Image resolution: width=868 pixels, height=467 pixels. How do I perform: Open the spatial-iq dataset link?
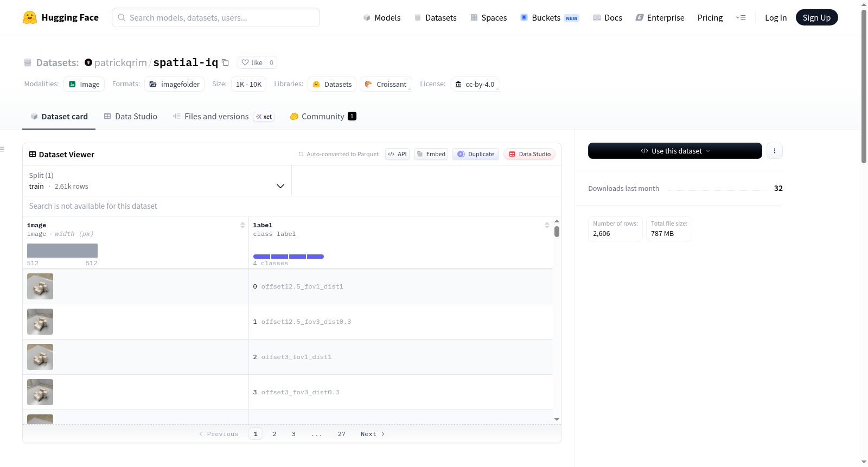pyautogui.click(x=186, y=62)
